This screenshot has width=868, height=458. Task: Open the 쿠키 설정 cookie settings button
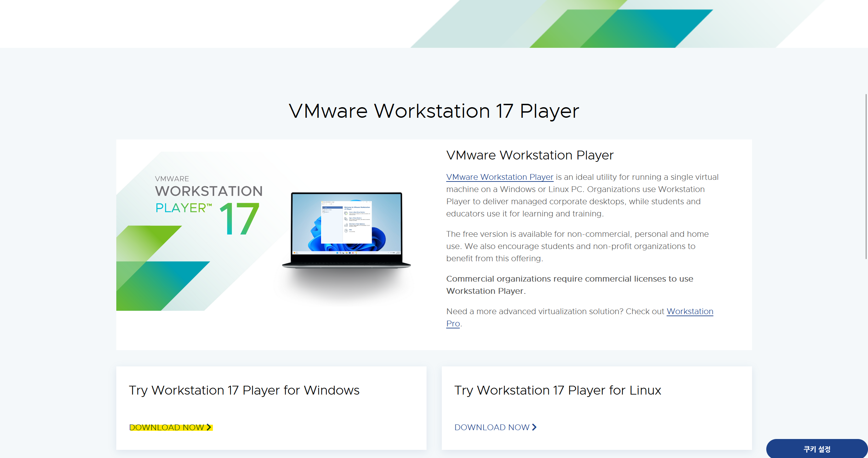817,449
